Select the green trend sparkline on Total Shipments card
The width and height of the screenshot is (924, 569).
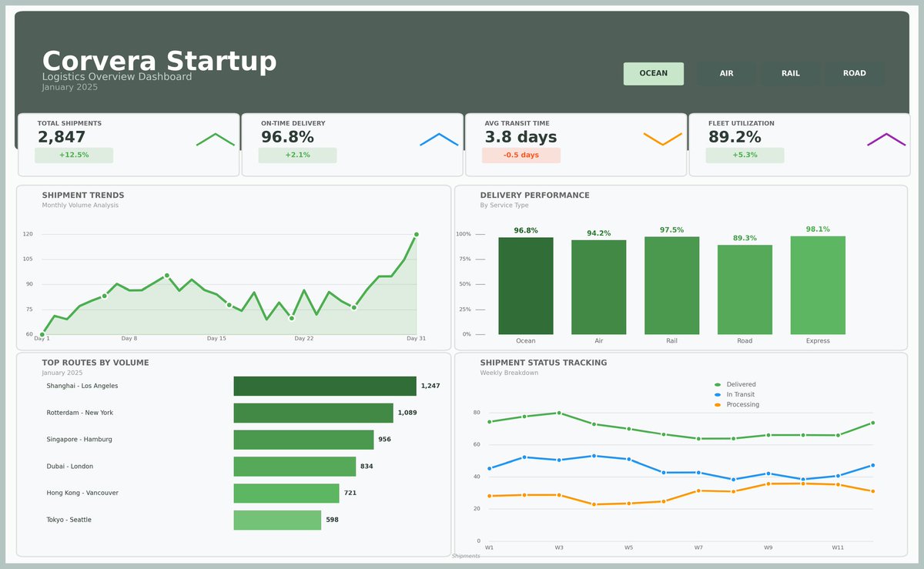tap(216, 139)
